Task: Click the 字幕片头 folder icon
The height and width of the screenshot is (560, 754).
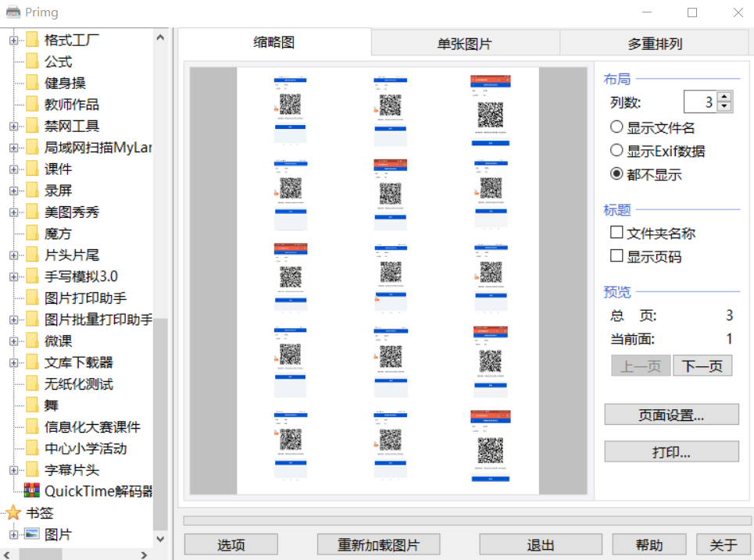Action: pyautogui.click(x=32, y=469)
